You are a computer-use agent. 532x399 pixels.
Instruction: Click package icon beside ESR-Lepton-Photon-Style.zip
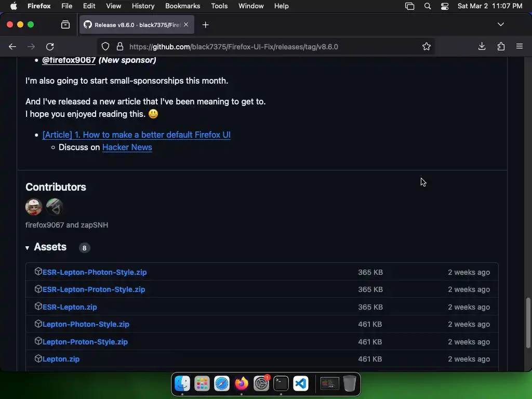coord(38,271)
